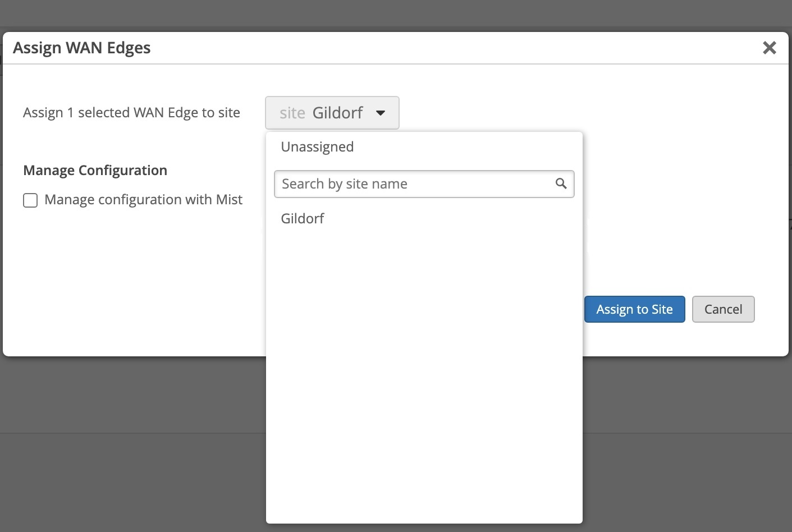Click the caret arrow beside site Gildorf
Image resolution: width=792 pixels, height=532 pixels.
pos(381,113)
